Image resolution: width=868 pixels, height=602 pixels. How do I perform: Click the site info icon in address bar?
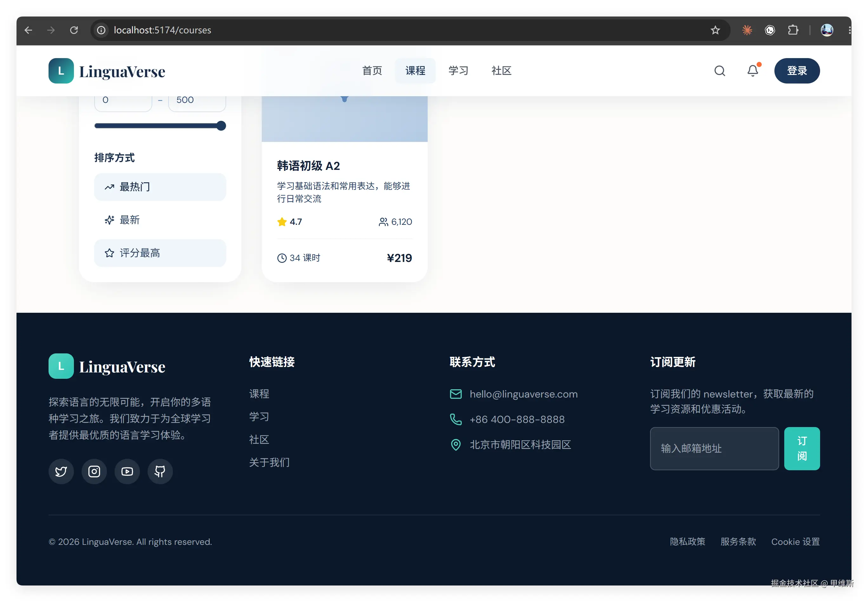(101, 30)
